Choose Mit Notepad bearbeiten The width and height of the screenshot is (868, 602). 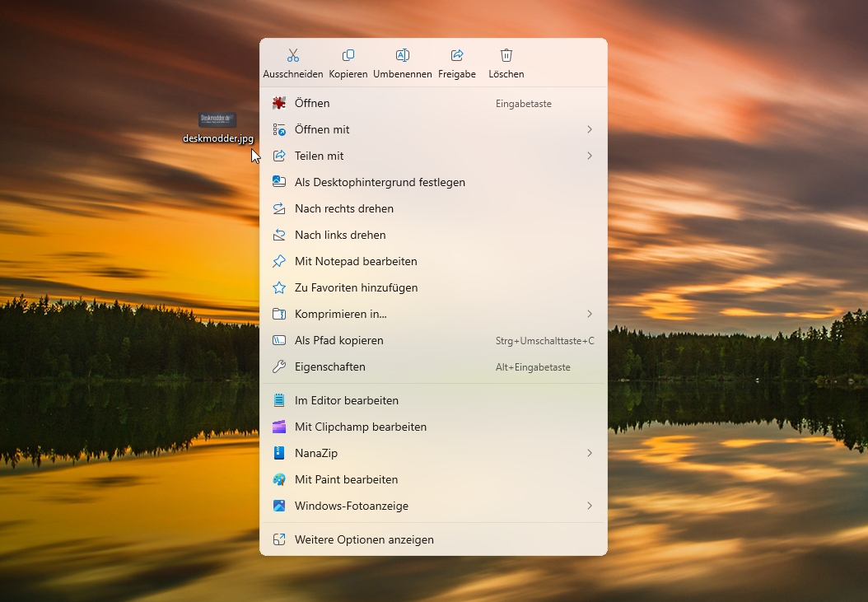pyautogui.click(x=433, y=261)
